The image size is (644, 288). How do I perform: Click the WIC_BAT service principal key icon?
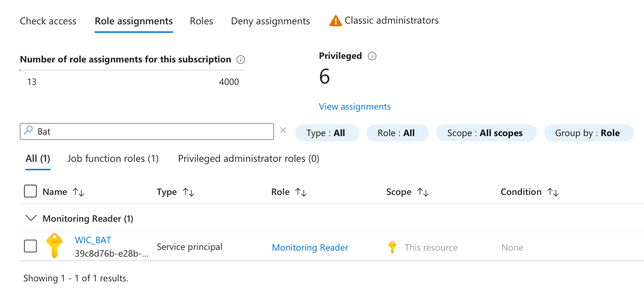(54, 246)
